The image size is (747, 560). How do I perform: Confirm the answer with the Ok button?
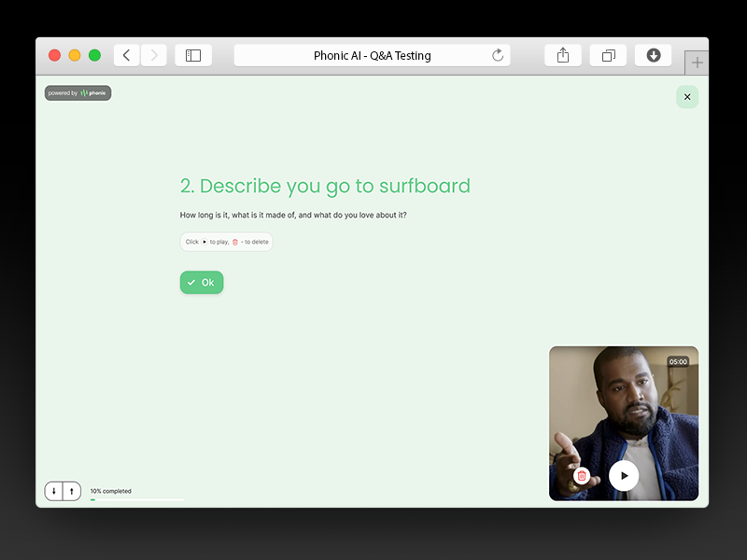[x=202, y=283]
